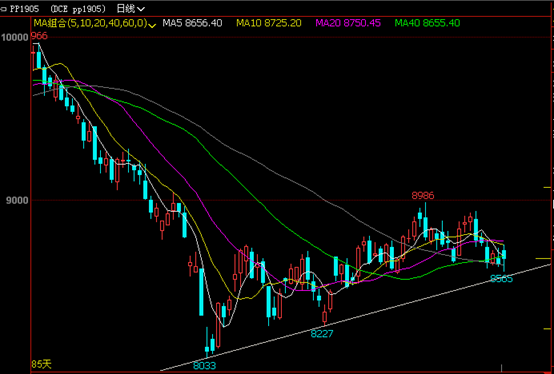Click the 8033 lowest price marker
This screenshot has width=554, height=374.
(x=205, y=366)
